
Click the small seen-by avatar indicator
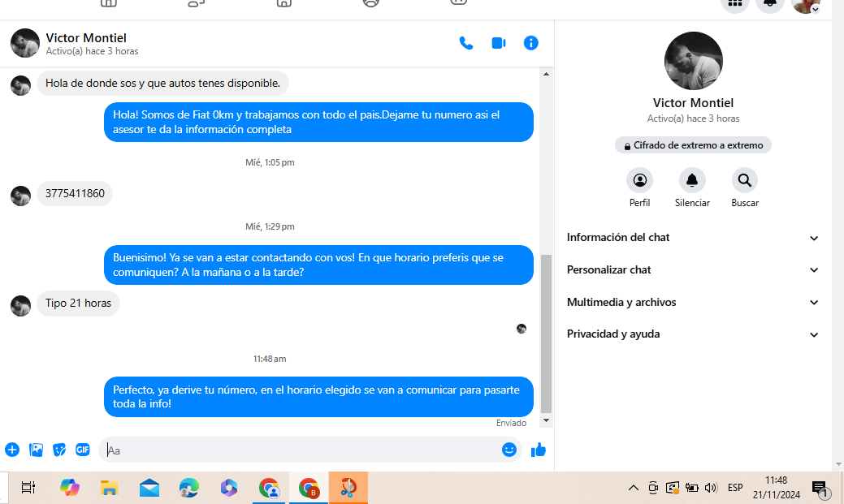pos(521,329)
